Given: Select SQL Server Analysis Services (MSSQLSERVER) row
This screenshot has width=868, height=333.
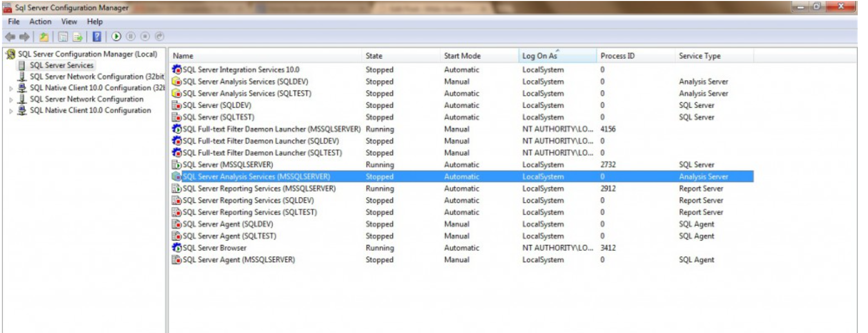Looking at the screenshot, I should pyautogui.click(x=462, y=177).
